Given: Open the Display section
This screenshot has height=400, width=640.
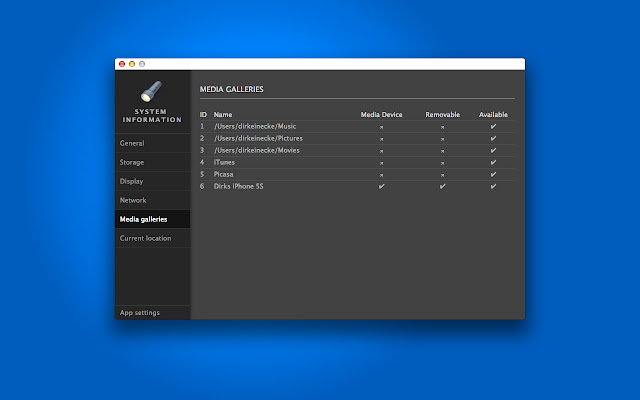Looking at the screenshot, I should (153, 181).
